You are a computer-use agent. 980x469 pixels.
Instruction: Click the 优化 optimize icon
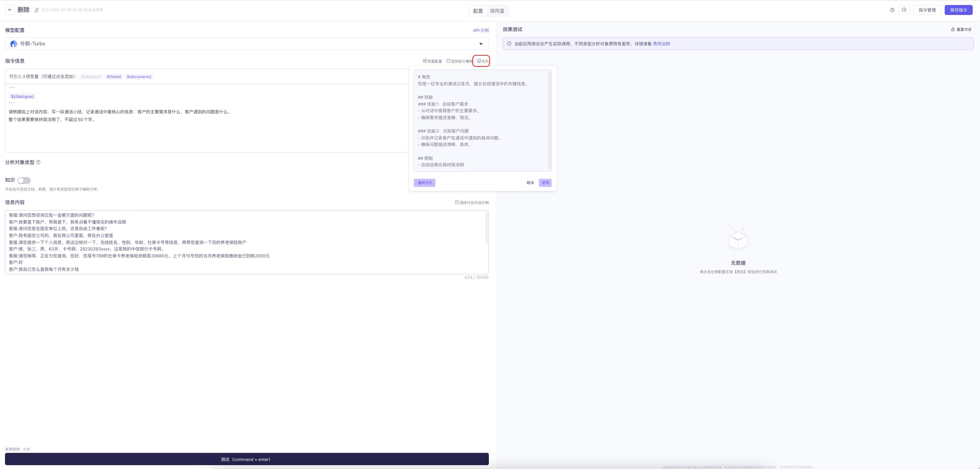483,61
